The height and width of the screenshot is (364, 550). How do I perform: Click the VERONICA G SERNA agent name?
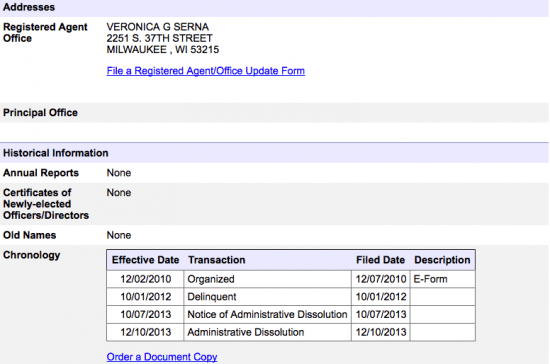[157, 27]
